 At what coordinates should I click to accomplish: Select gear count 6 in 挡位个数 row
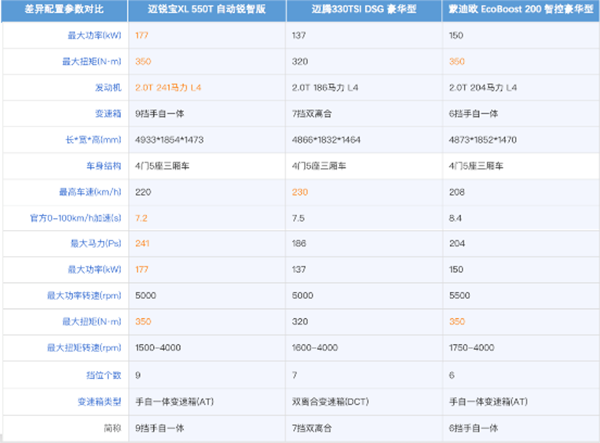tap(452, 375)
